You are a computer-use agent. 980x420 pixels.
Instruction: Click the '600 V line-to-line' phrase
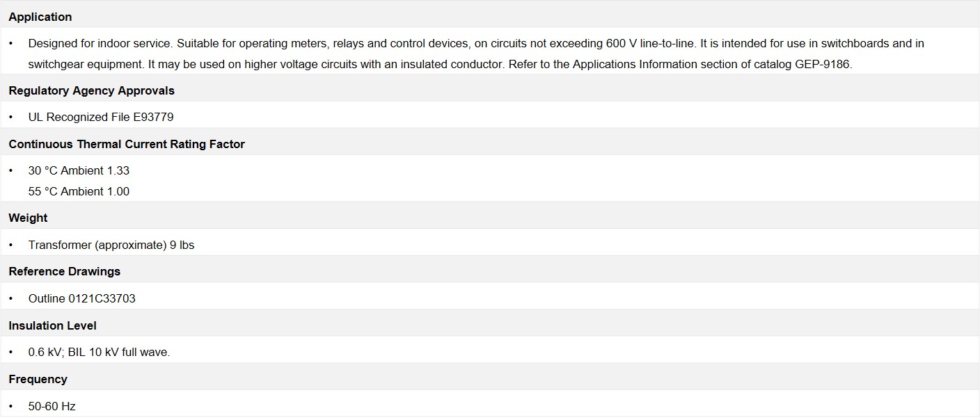point(649,43)
